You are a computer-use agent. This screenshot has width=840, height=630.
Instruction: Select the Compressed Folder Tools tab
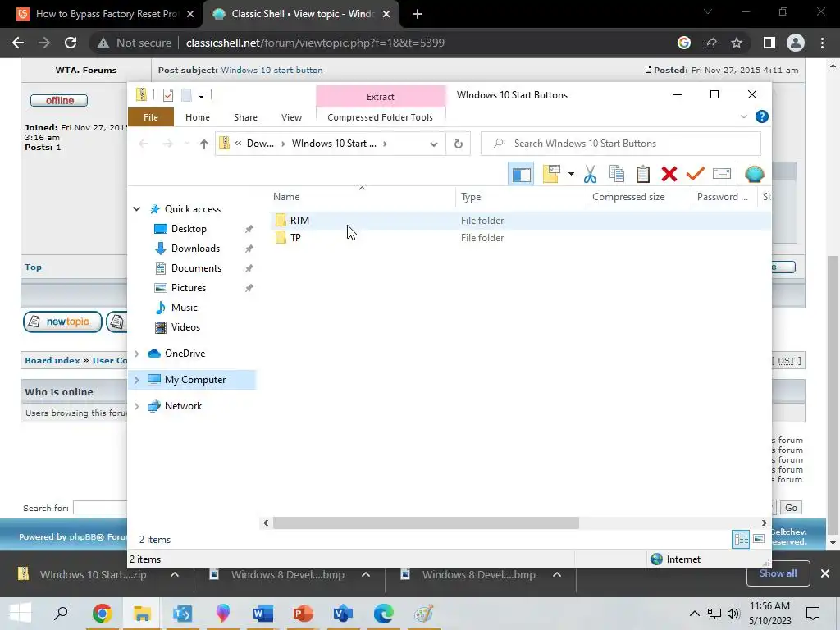point(380,117)
